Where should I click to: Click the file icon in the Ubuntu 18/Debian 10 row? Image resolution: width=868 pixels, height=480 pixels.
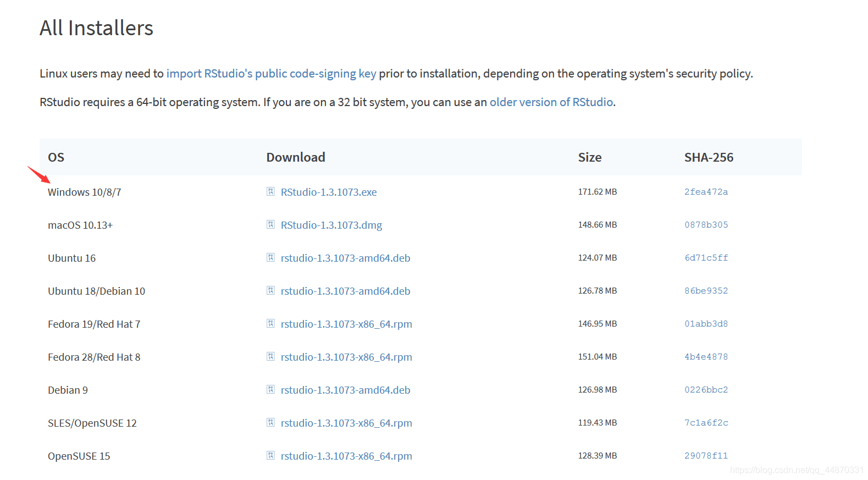click(x=270, y=290)
